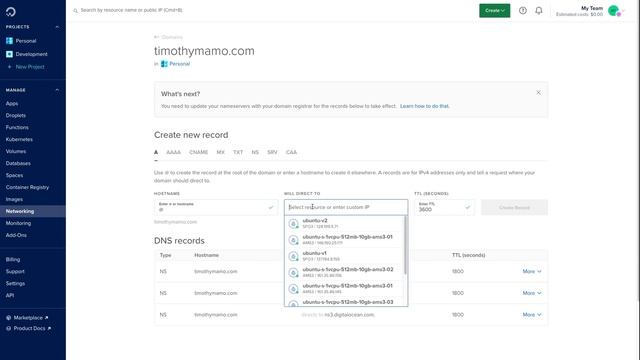Image resolution: width=640 pixels, height=360 pixels.
Task: Open the help question-mark icon
Action: click(522, 11)
